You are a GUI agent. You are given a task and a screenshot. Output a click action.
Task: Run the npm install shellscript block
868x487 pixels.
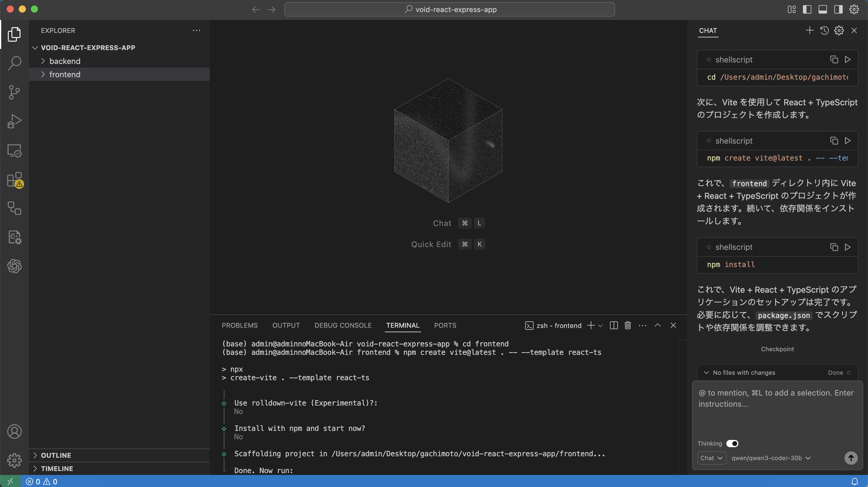click(848, 247)
